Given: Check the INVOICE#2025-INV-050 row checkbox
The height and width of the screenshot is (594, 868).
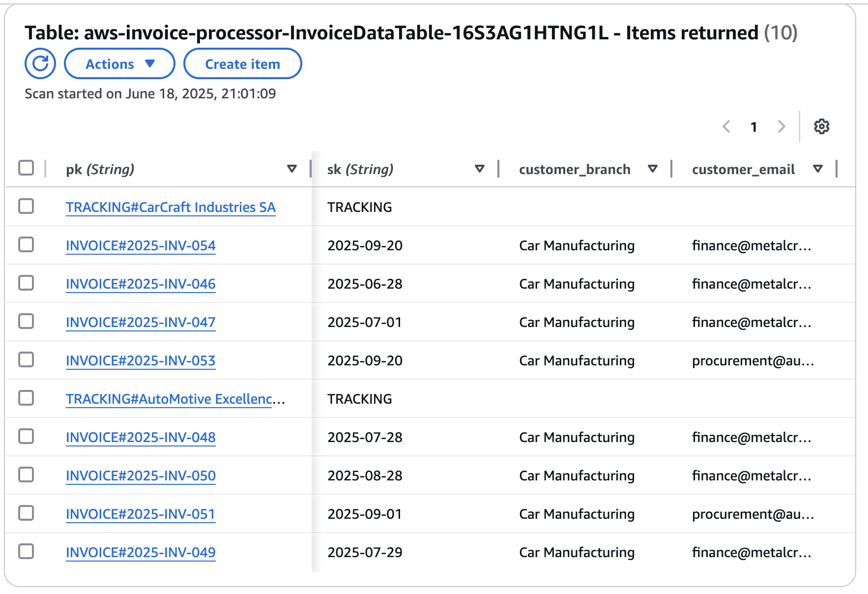Looking at the screenshot, I should pyautogui.click(x=26, y=475).
